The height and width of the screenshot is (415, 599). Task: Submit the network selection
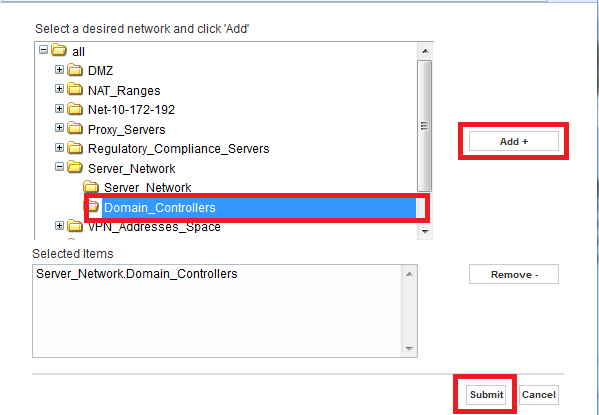(x=486, y=395)
